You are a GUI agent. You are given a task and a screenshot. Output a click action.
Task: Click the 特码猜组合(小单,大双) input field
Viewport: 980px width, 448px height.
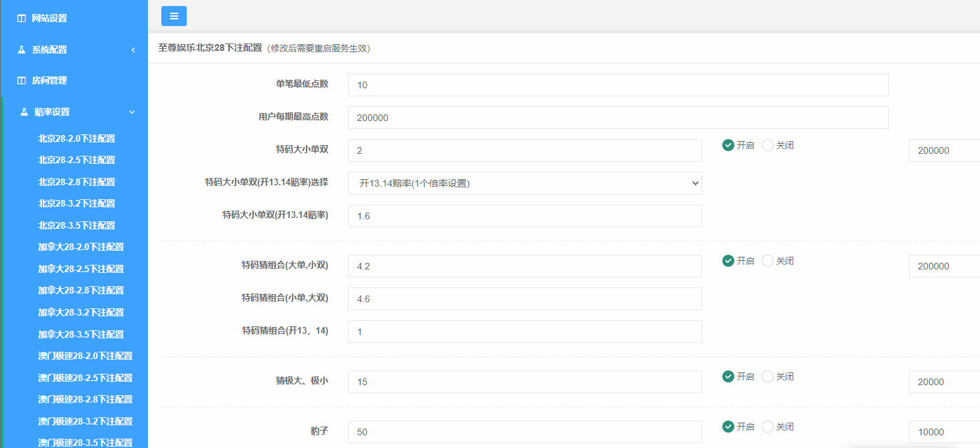point(525,299)
